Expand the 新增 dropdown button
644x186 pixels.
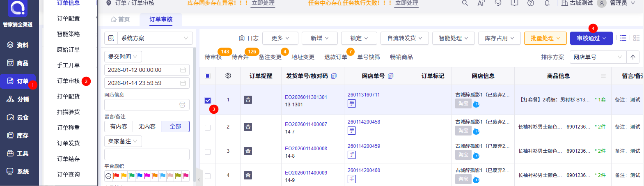[x=320, y=38]
